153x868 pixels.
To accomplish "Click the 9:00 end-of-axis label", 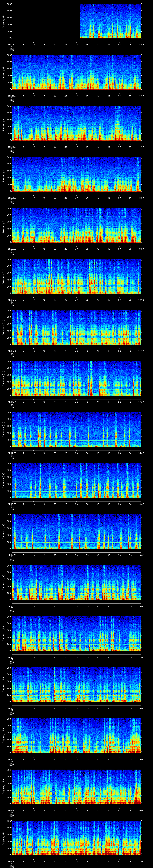I will 141,249.
